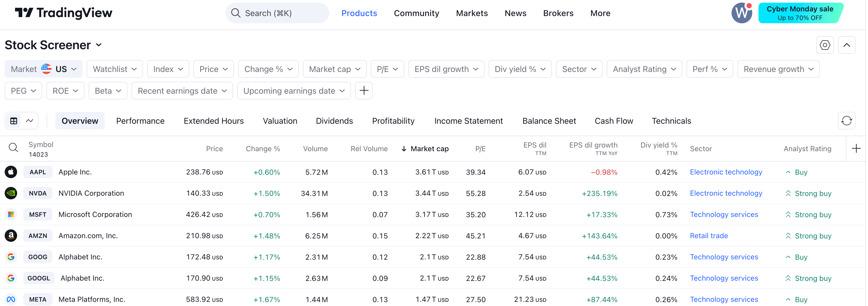Switch to the Technicals tab

coord(671,121)
